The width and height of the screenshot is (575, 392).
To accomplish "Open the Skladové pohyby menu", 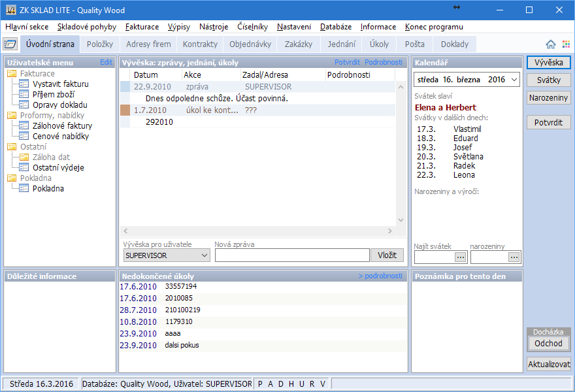I will click(86, 27).
